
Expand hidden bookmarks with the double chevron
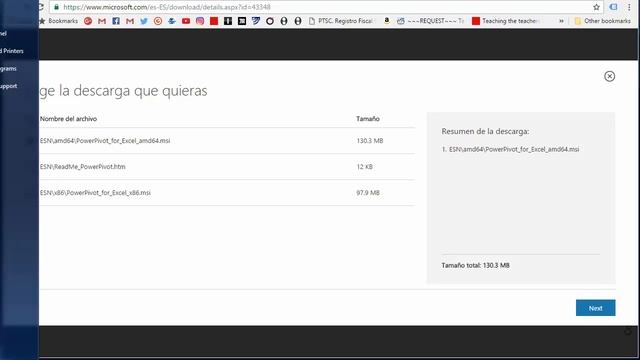click(x=561, y=21)
